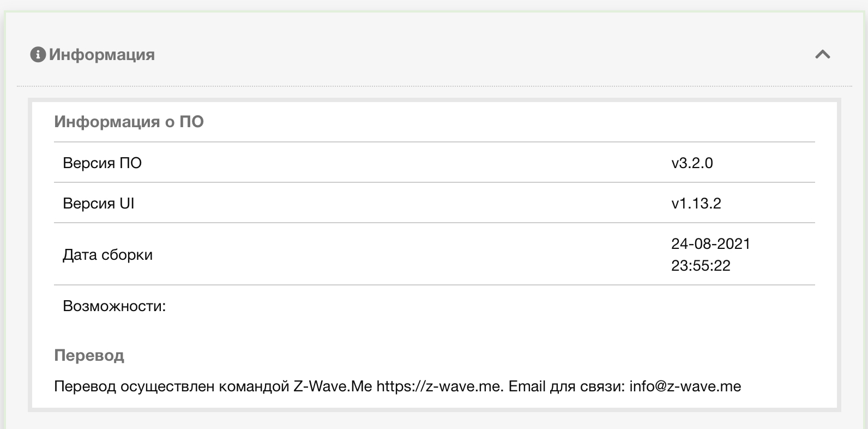The image size is (868, 429).
Task: Select the Версия UI row label
Action: click(x=98, y=204)
